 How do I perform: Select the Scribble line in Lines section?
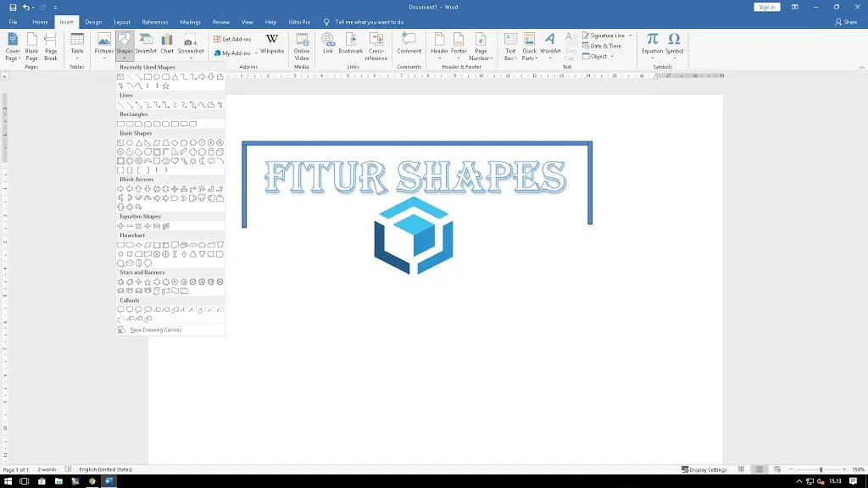point(220,104)
